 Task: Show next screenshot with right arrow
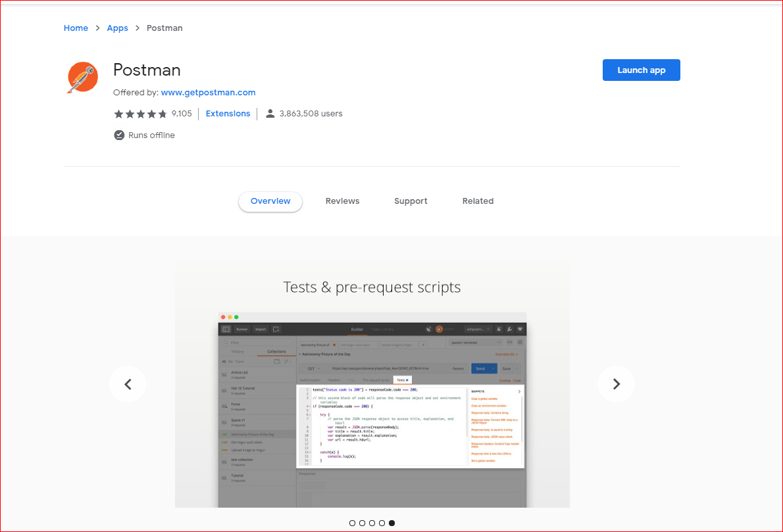(617, 384)
